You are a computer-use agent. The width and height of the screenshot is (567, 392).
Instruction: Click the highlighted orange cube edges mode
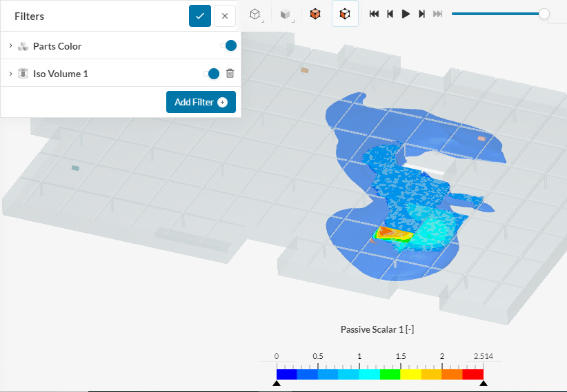(345, 14)
